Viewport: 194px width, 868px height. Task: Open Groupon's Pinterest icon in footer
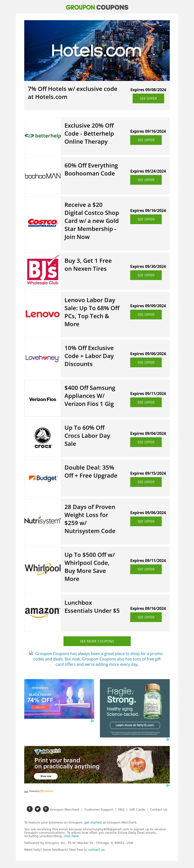tap(46, 809)
